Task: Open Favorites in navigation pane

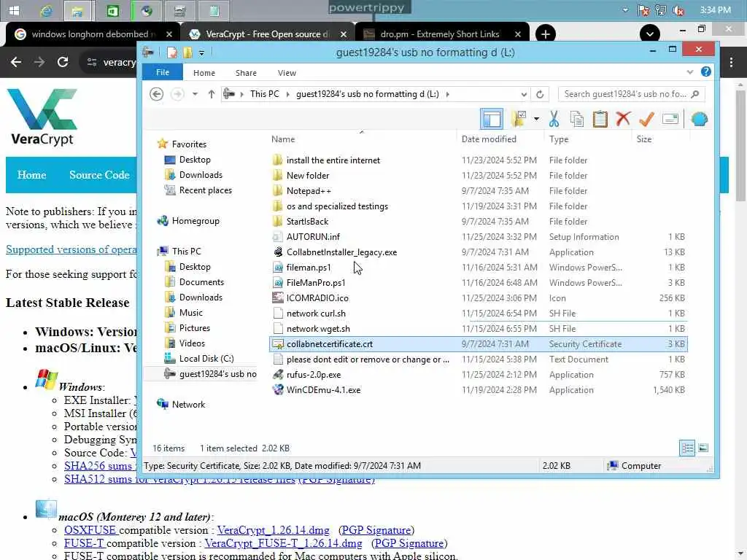Action: click(189, 144)
